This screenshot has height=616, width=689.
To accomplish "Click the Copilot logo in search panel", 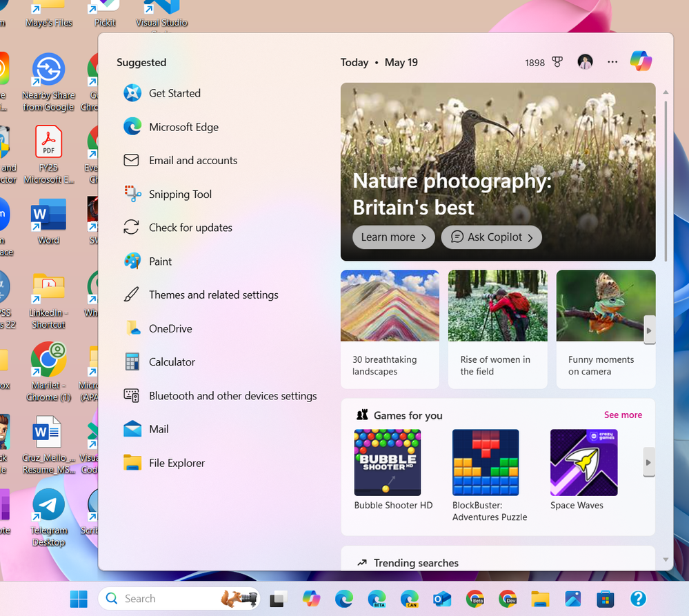I will coord(641,61).
